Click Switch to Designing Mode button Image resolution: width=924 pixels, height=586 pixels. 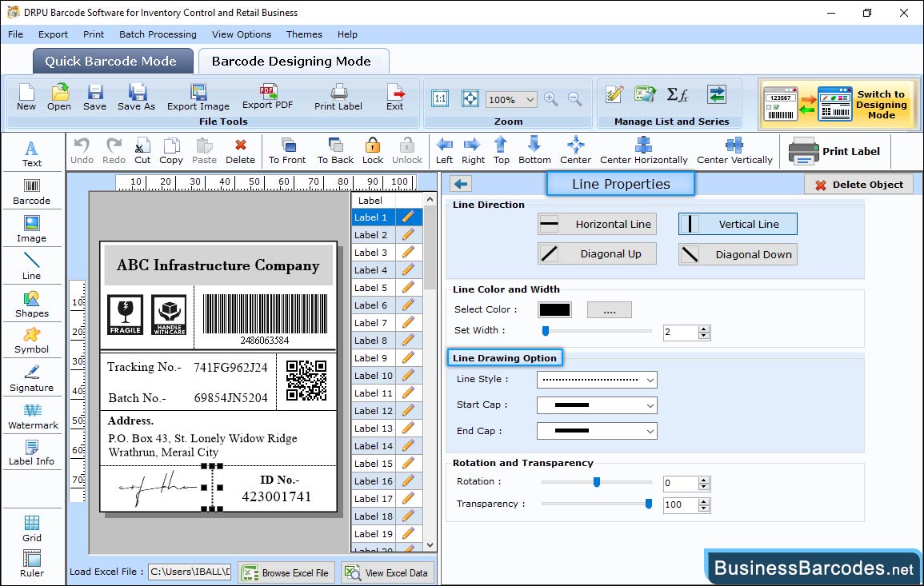pyautogui.click(x=839, y=104)
